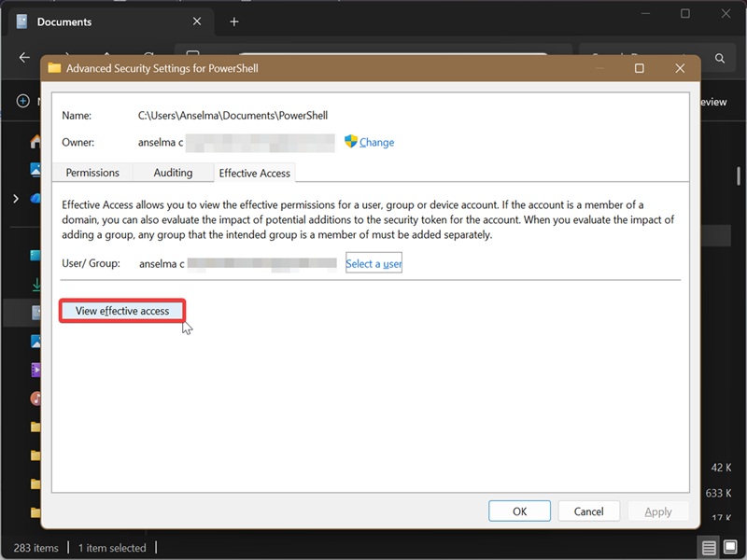Click the "42 K" file size value
The image size is (747, 560).
721,468
